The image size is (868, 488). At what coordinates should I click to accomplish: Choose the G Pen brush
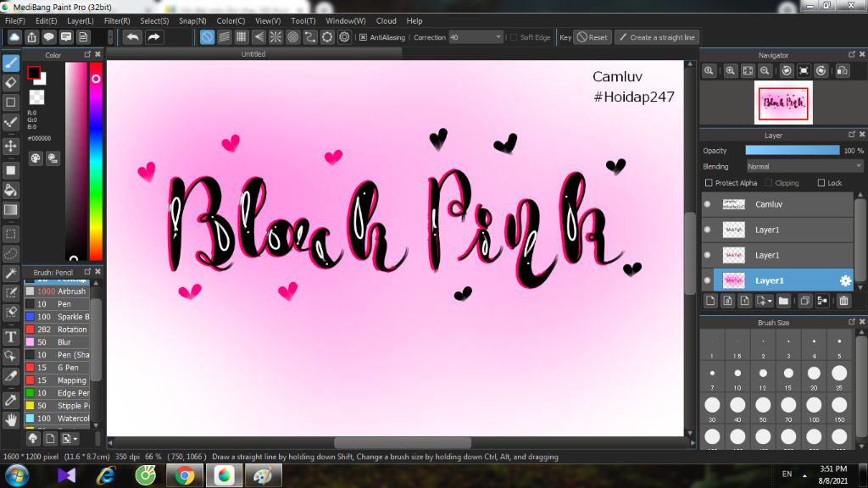coord(58,368)
